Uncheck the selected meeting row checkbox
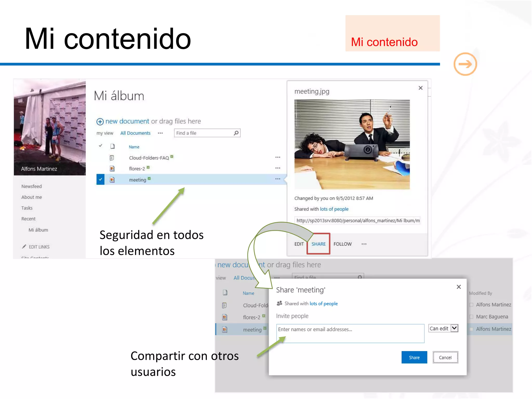 point(100,179)
